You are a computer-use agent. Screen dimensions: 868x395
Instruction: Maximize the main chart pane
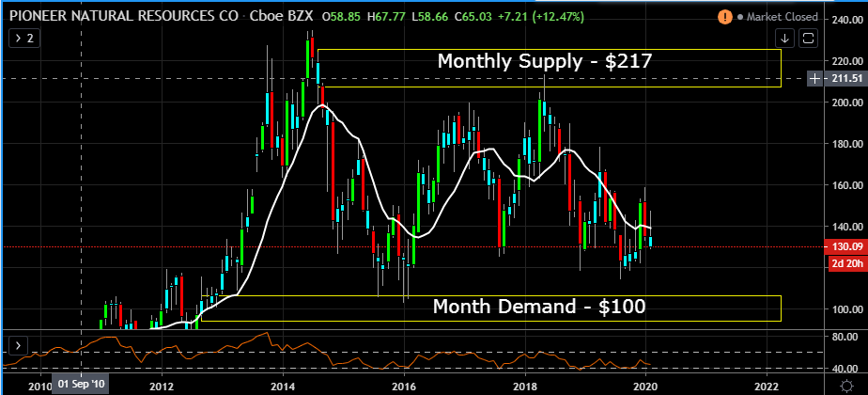[x=808, y=39]
